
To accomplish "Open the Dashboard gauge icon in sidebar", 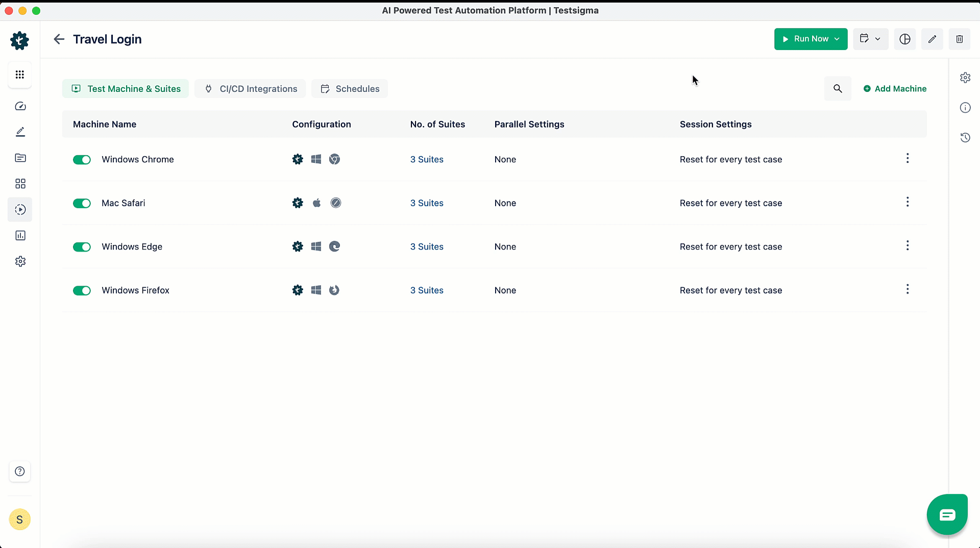I will click(20, 106).
